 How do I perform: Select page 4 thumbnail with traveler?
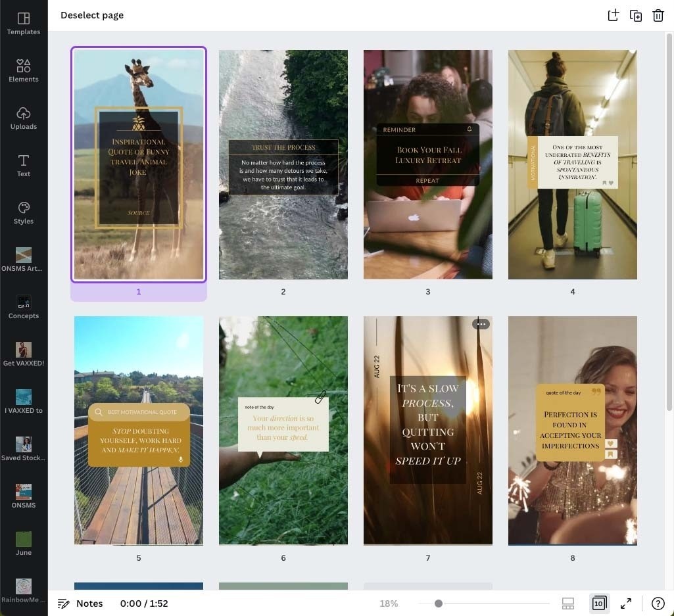pos(573,164)
